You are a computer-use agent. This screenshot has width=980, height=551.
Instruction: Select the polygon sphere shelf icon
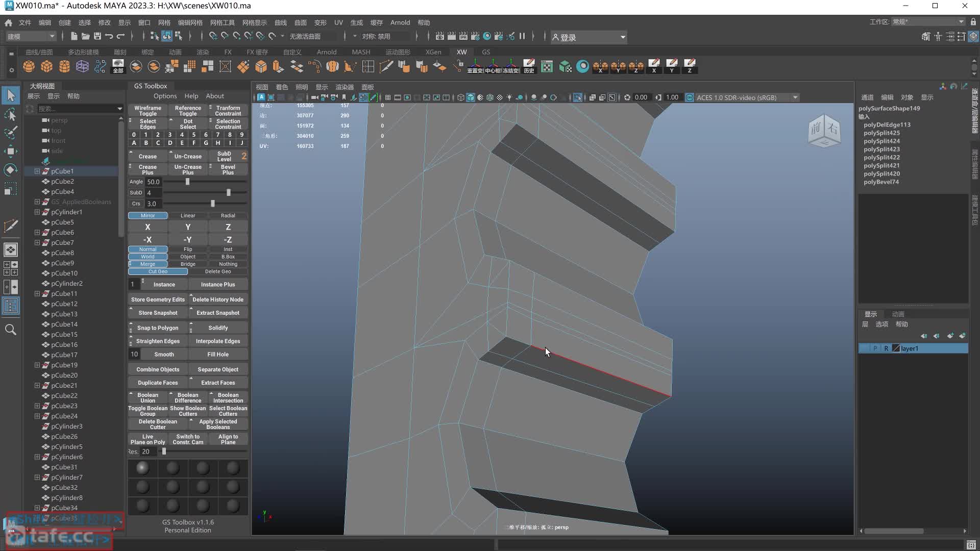(29, 66)
